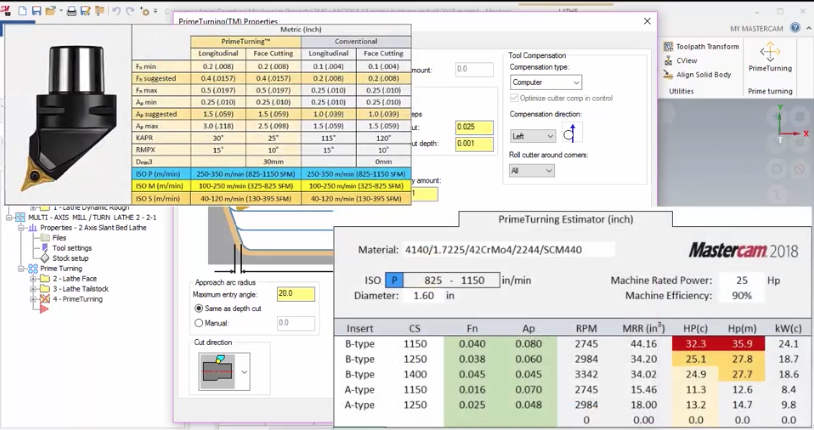Viewport: 814px width, 430px height.
Task: Click the PrimeTurning Estimator (inch) tab title
Action: (565, 219)
